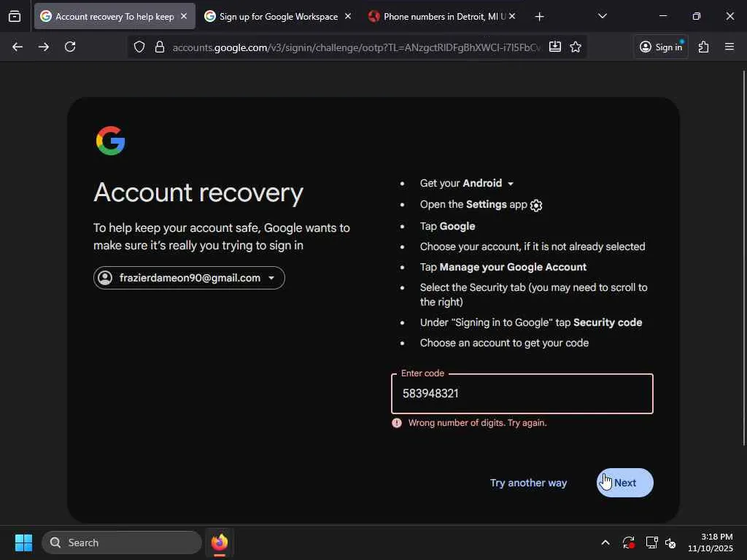
Task: Go forward to next page
Action: 44,47
